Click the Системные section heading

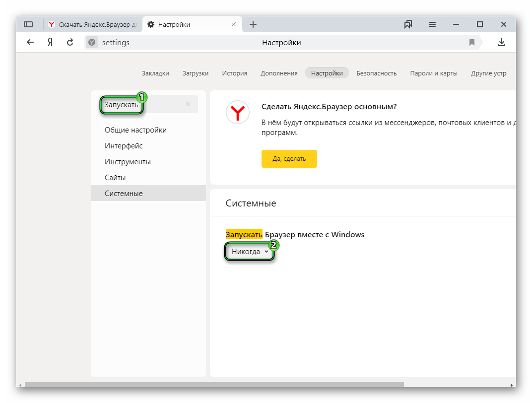(x=251, y=203)
